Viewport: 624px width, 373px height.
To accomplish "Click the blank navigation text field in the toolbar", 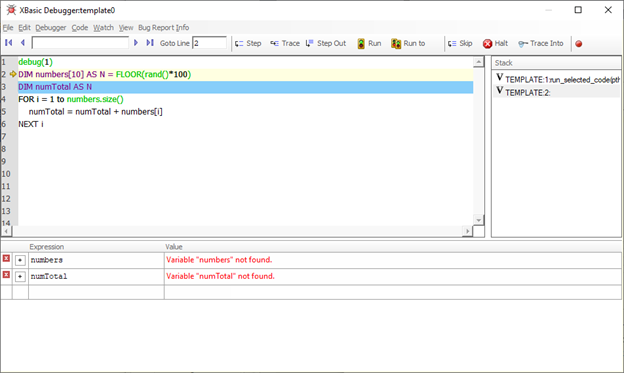I will (80, 43).
